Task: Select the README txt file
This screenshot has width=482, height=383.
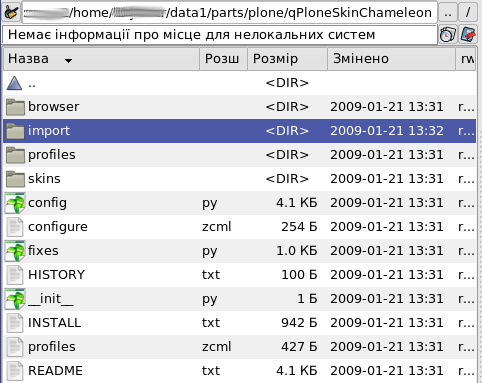Action: pyautogui.click(x=239, y=371)
